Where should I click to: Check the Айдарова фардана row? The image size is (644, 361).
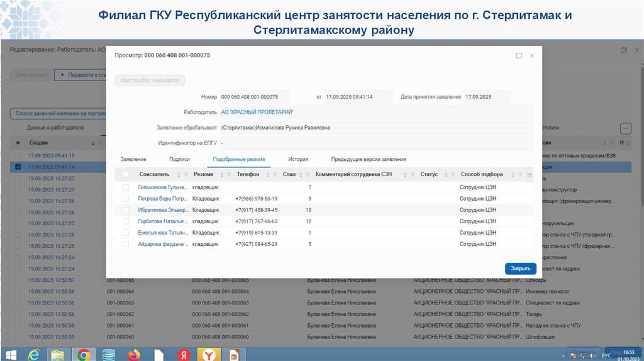point(126,244)
